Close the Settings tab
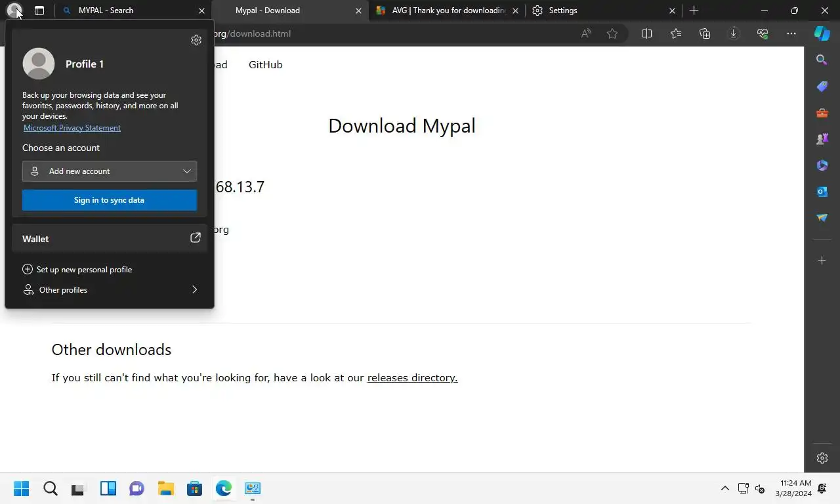840x504 pixels. point(672,10)
